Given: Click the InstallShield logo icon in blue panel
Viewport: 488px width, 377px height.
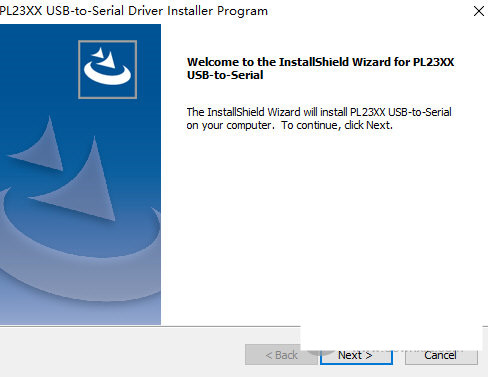Looking at the screenshot, I should pyautogui.click(x=107, y=69).
